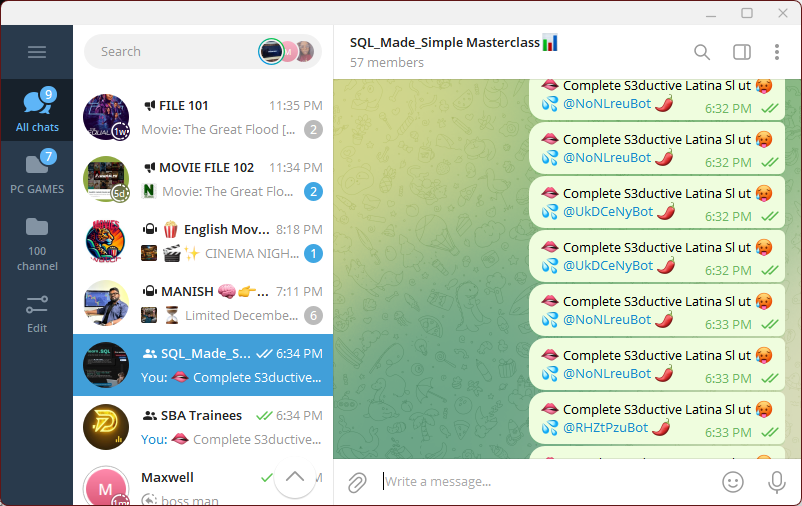Open @RHZtPzuBot mention link
This screenshot has width=802, height=506.
pos(605,428)
